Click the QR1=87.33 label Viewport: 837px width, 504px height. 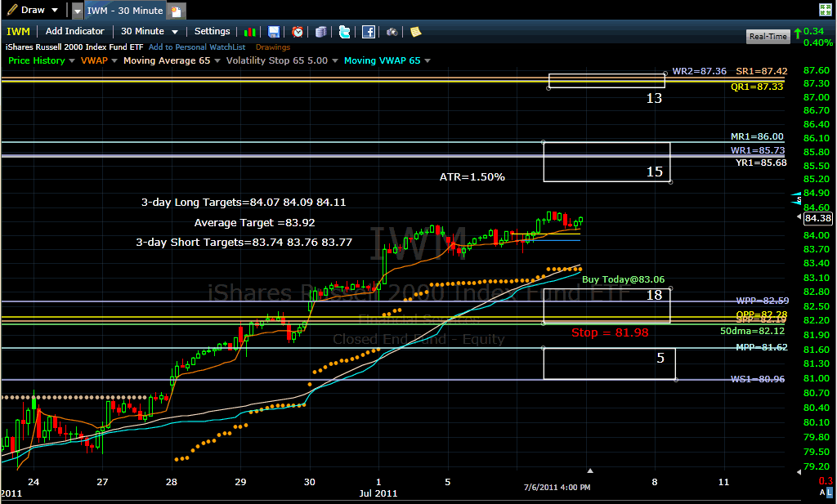tap(757, 87)
